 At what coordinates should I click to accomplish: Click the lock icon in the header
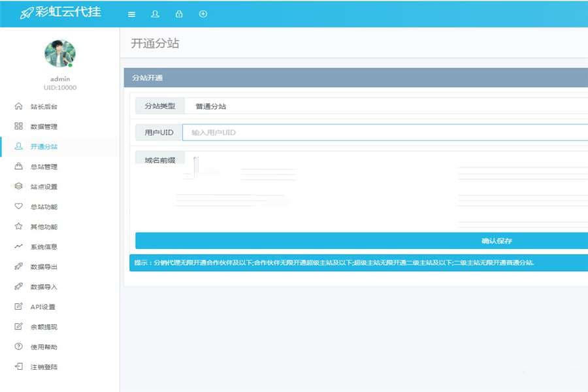click(x=179, y=14)
